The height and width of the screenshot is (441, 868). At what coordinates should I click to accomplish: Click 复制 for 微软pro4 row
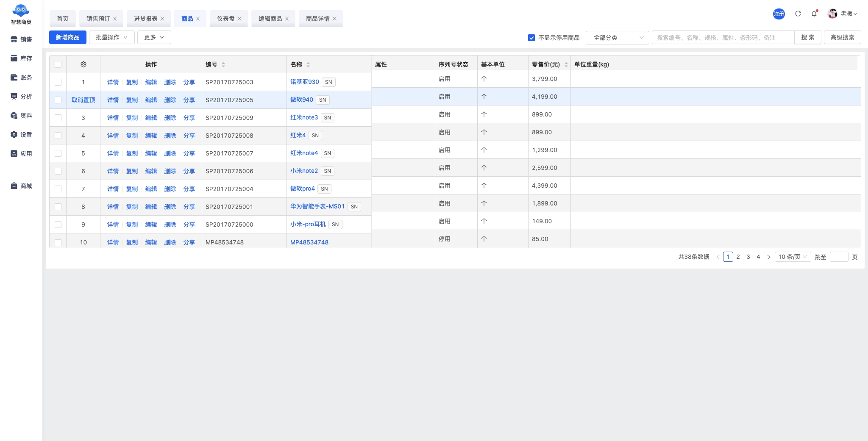coord(132,189)
